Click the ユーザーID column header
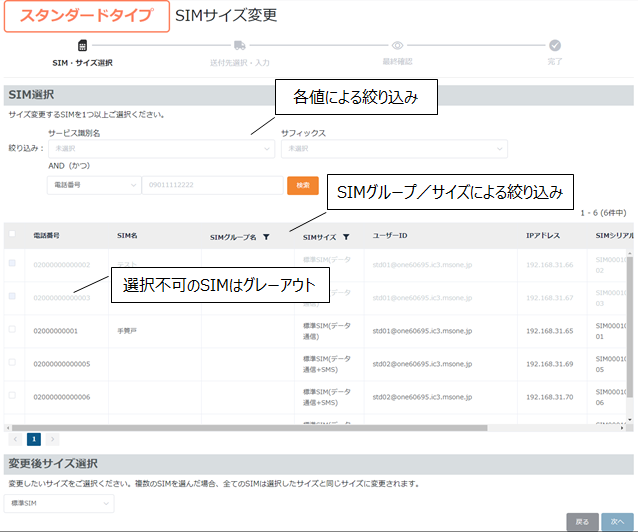The height and width of the screenshot is (532, 638). click(x=390, y=235)
